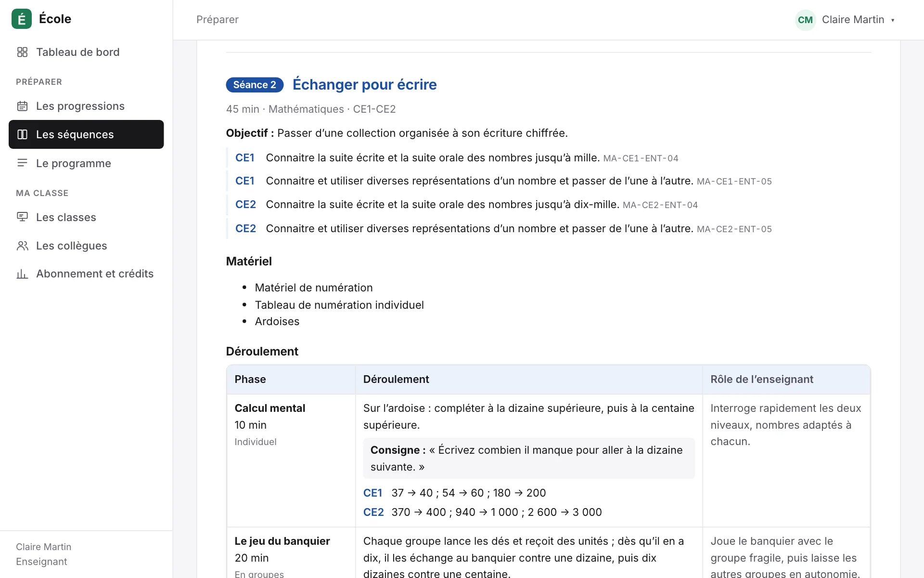This screenshot has height=578, width=924.
Task: Click the CE2 line 370 → 400
Action: coord(482,512)
